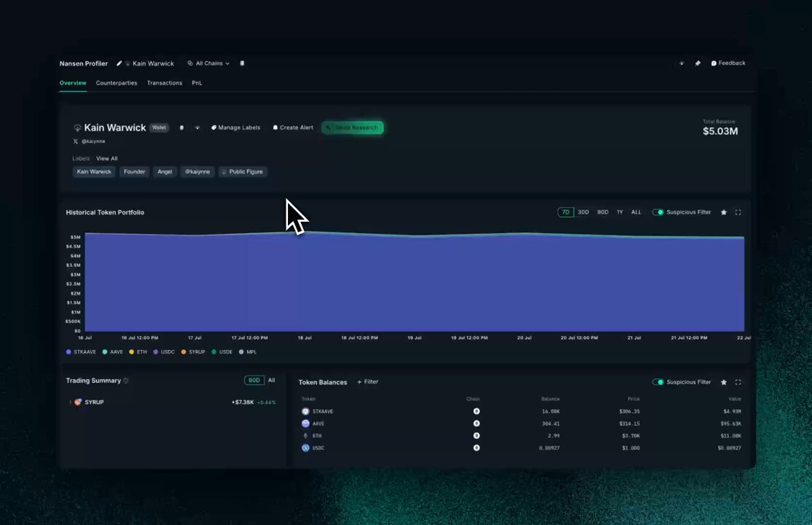Click the pin icon near Feedback
812x525 pixels.
click(698, 63)
